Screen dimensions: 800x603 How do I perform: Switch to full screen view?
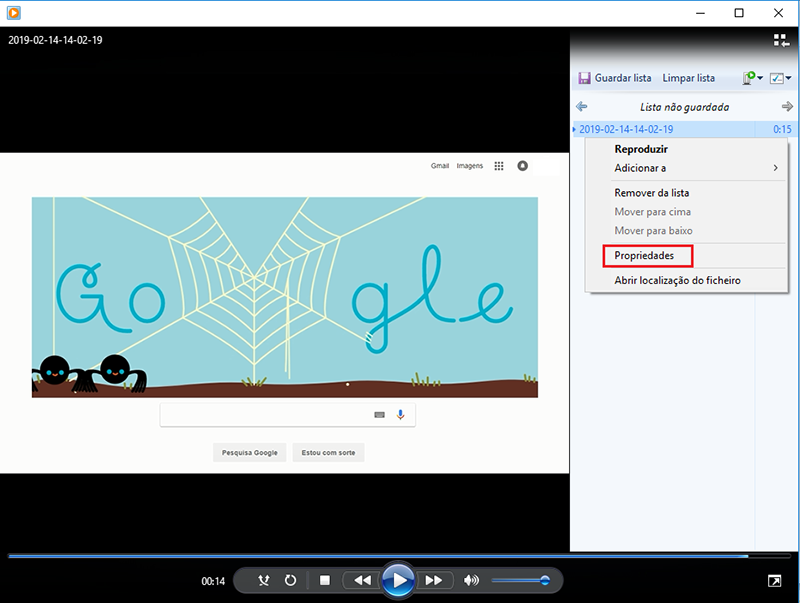click(774, 581)
